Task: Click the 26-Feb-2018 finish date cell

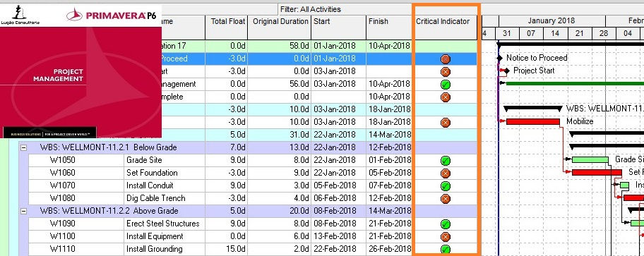Action: [x=390, y=249]
